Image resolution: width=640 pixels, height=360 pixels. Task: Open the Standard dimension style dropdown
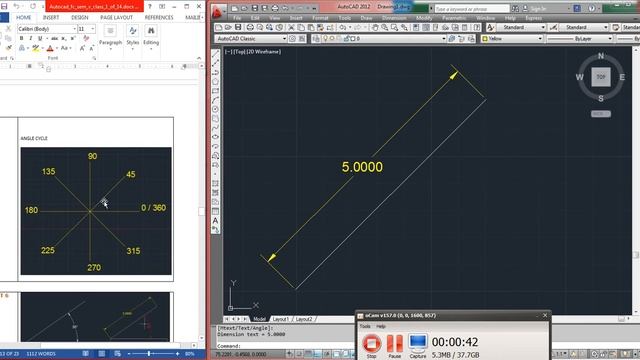coord(584,27)
